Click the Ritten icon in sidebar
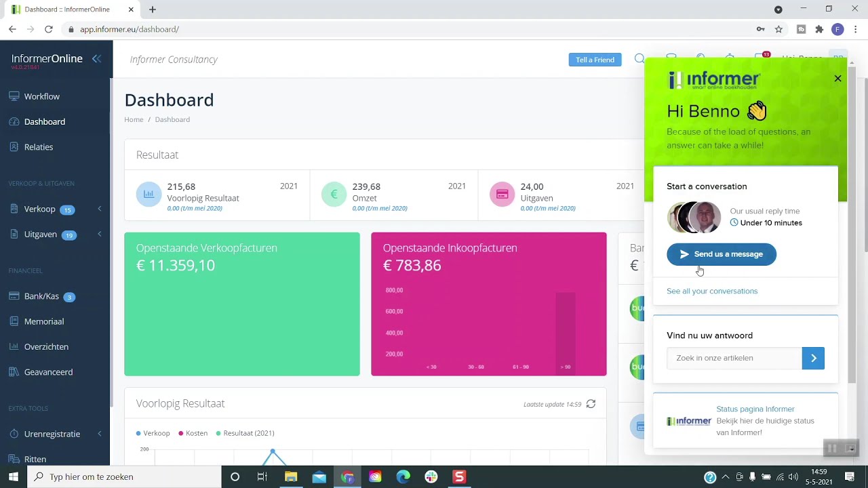Screen dimensions: 868x488 [14, 459]
